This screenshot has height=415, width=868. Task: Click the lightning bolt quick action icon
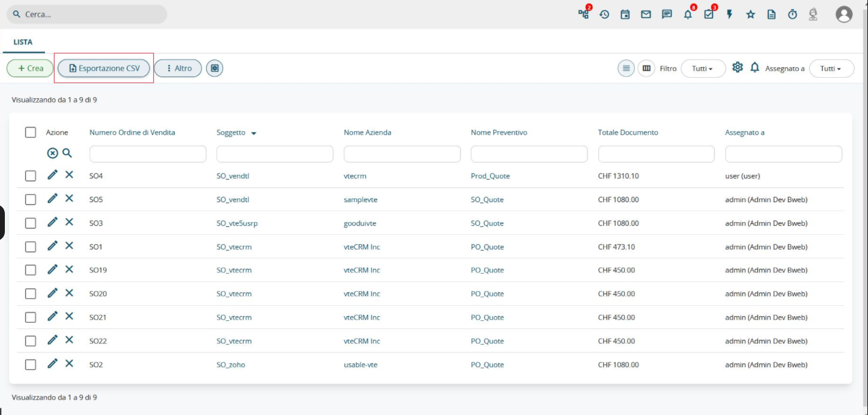[730, 15]
